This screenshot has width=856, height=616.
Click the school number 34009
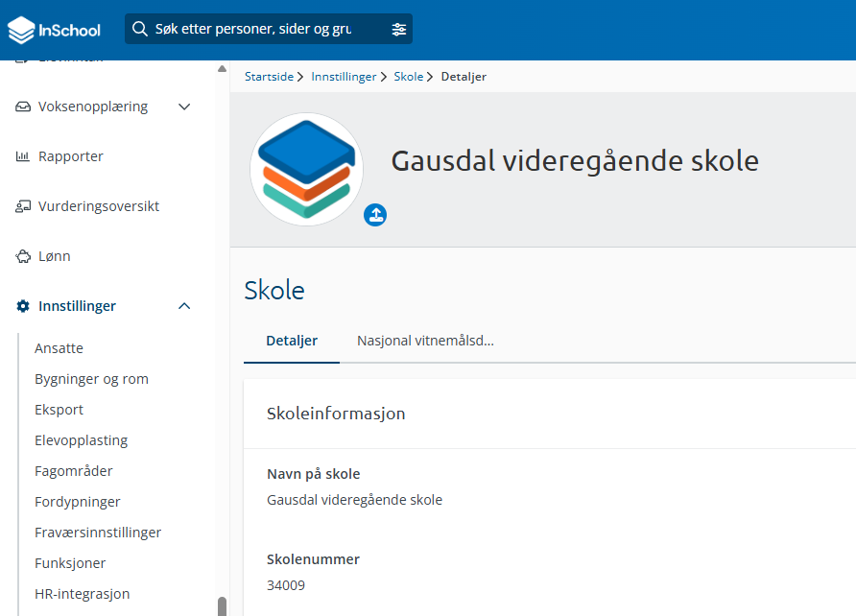pos(286,585)
